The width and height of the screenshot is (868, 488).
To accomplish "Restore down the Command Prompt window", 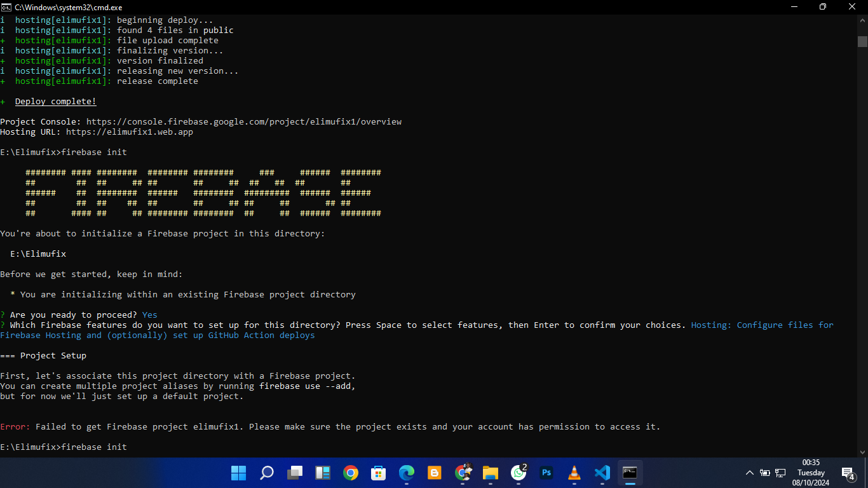I will pos(824,7).
